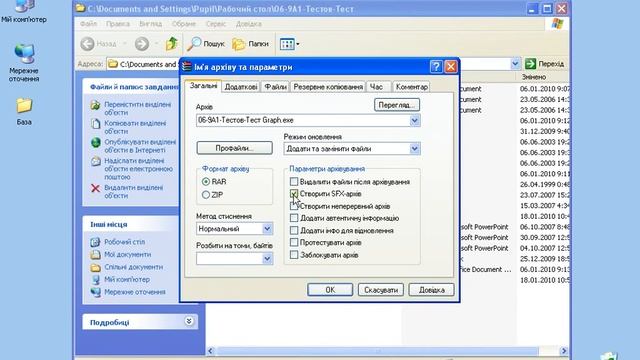This screenshot has width=640, height=360.
Task: Click the Змінено column header
Action: [x=542, y=77]
